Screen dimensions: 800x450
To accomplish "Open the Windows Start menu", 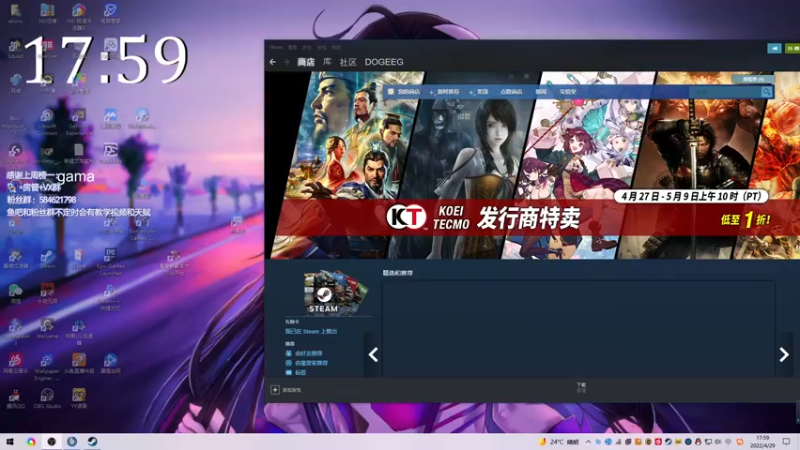I will (x=10, y=442).
